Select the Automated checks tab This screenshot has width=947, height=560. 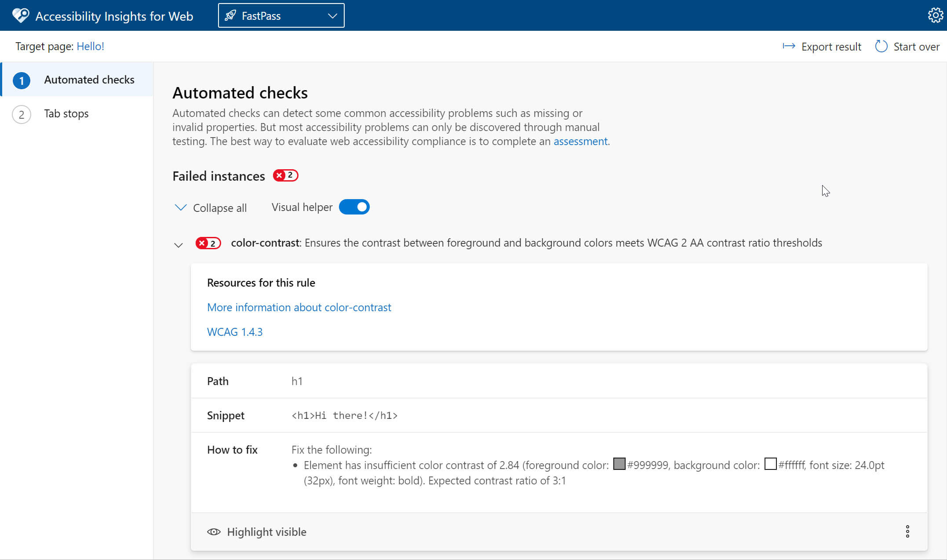coord(89,79)
